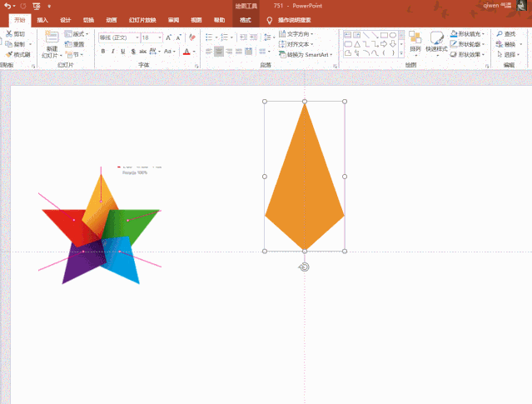The width and height of the screenshot is (532, 404).
Task: Toggle Bold formatting
Action: click(x=103, y=52)
